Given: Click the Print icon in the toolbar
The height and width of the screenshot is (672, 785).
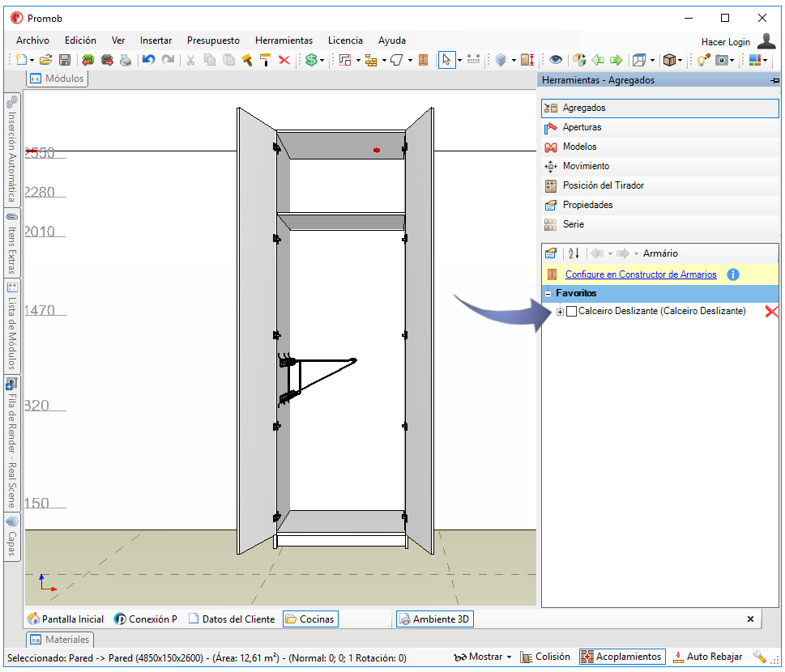Looking at the screenshot, I should click(x=126, y=60).
